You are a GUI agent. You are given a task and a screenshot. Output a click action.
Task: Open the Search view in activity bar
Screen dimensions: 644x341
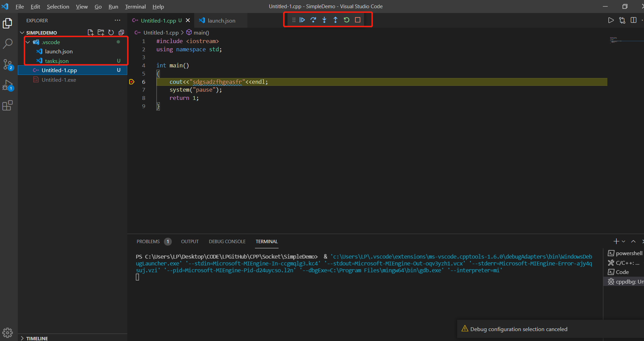8,43
